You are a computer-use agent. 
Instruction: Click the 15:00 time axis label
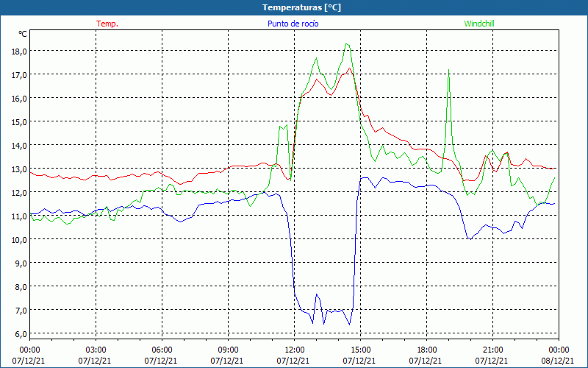click(361, 350)
